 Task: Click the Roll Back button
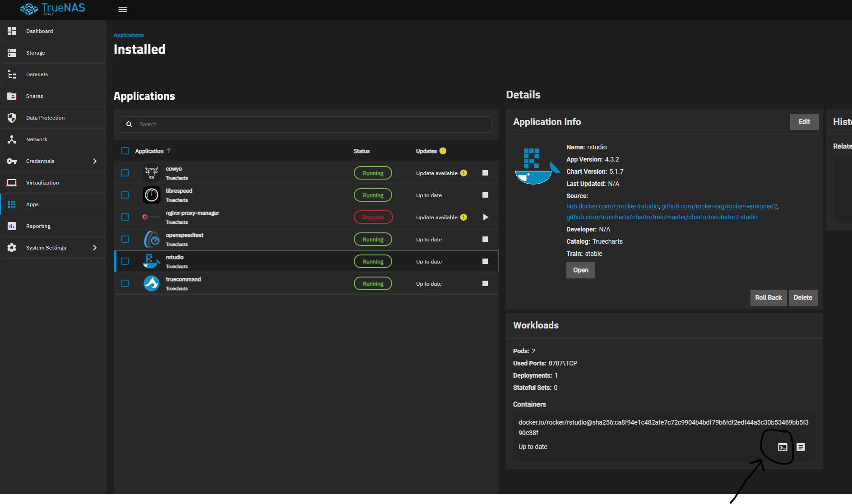point(769,298)
